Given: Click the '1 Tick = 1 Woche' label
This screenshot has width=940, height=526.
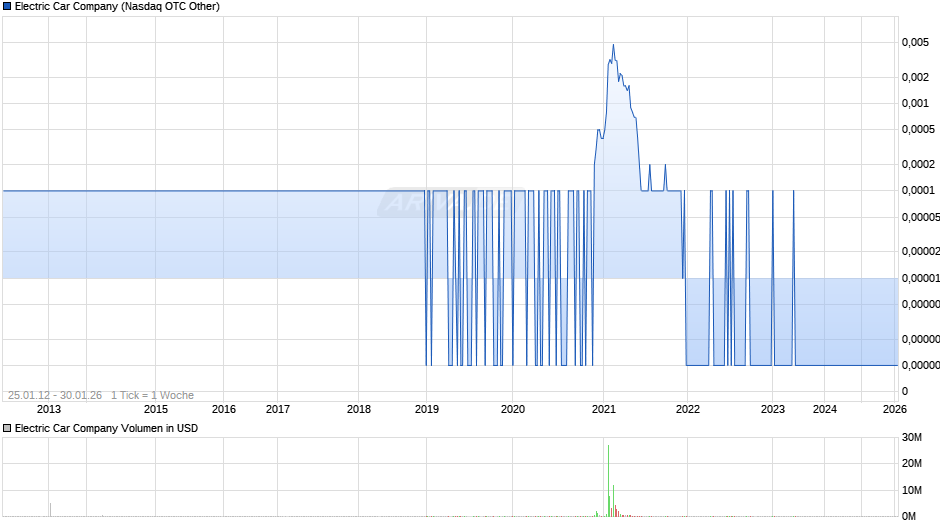Looking at the screenshot, I should coord(152,395).
